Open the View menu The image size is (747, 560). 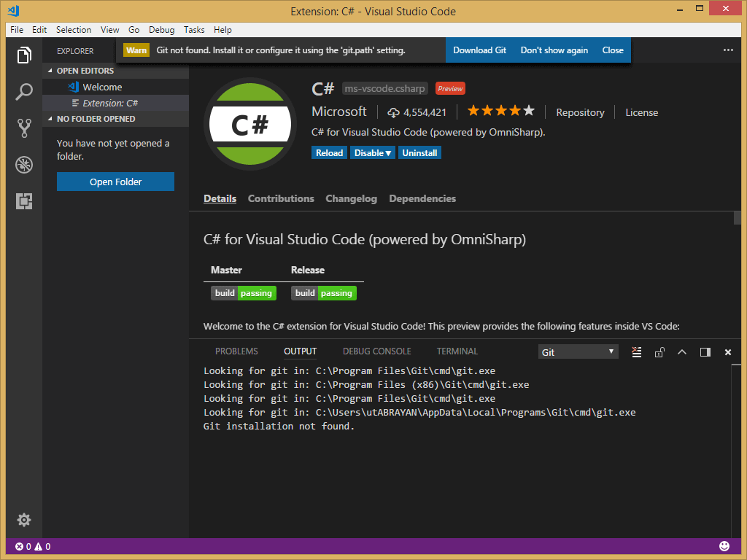(x=109, y=29)
